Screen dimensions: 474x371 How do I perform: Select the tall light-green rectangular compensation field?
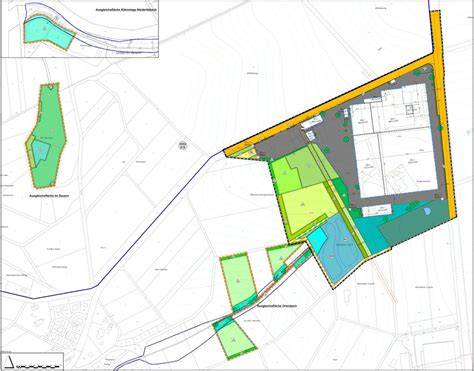[x=238, y=282]
